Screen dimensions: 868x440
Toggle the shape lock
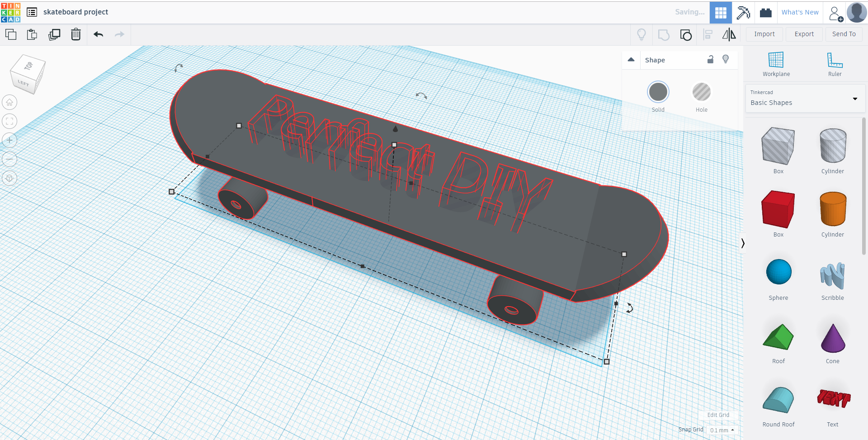[x=710, y=60]
